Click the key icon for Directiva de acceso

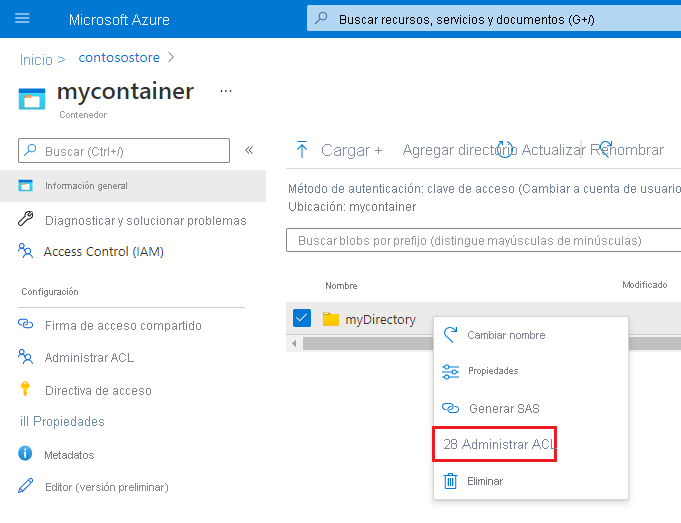coord(25,388)
